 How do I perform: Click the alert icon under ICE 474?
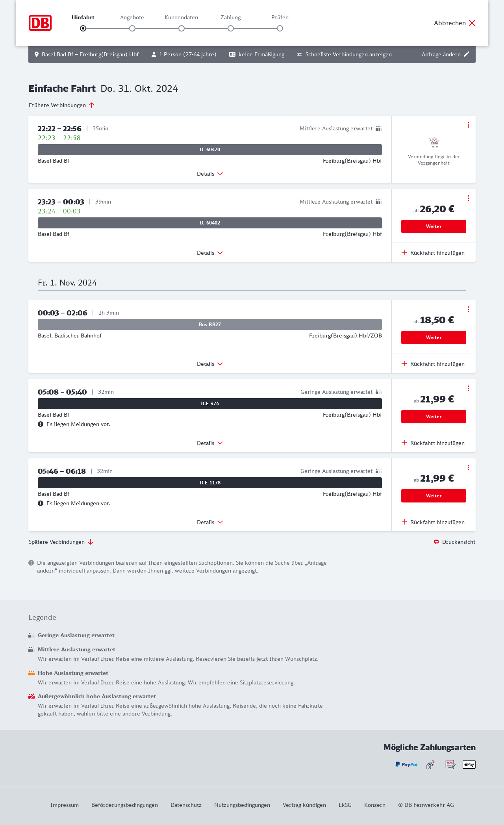tap(41, 424)
